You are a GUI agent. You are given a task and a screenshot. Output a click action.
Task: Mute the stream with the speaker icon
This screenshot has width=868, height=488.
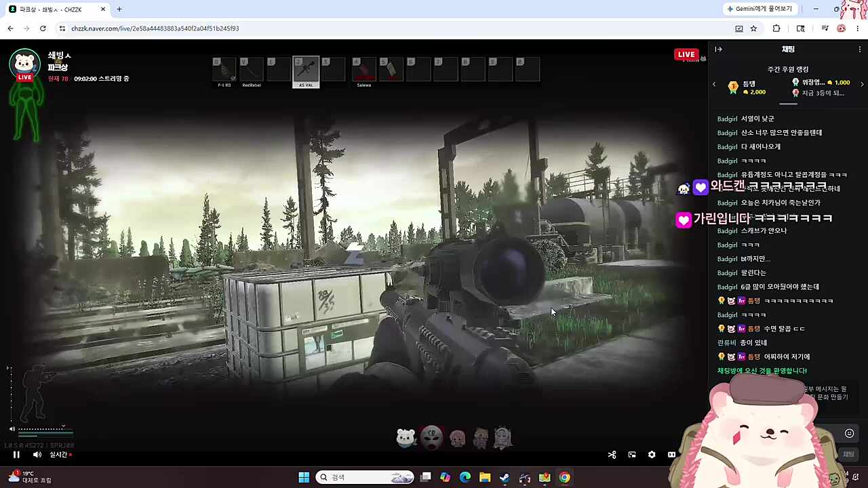tap(37, 455)
